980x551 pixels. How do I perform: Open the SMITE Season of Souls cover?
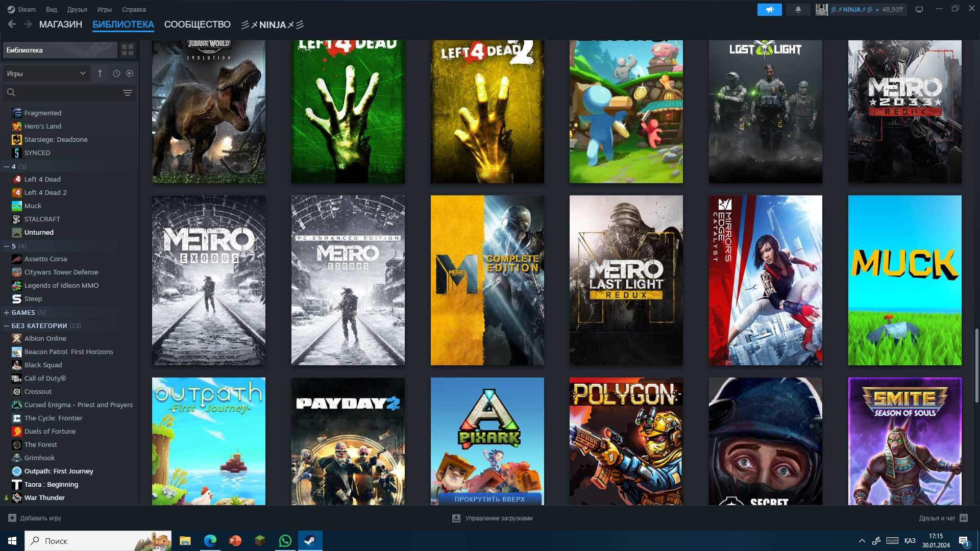905,441
